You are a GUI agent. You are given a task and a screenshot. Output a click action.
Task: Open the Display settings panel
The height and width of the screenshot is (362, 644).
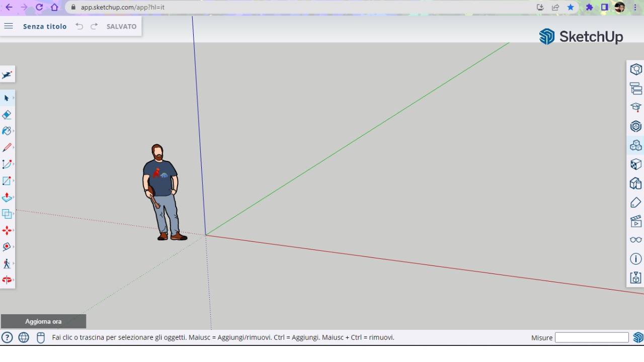coord(635,240)
